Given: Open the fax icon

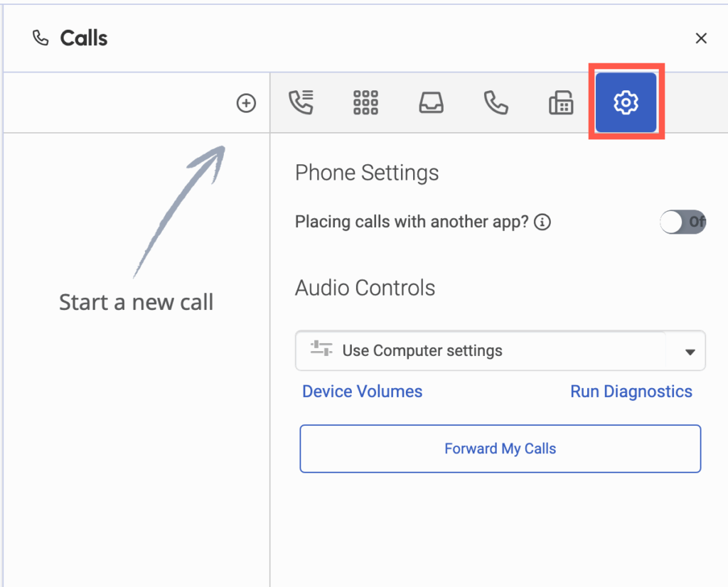Looking at the screenshot, I should point(561,102).
